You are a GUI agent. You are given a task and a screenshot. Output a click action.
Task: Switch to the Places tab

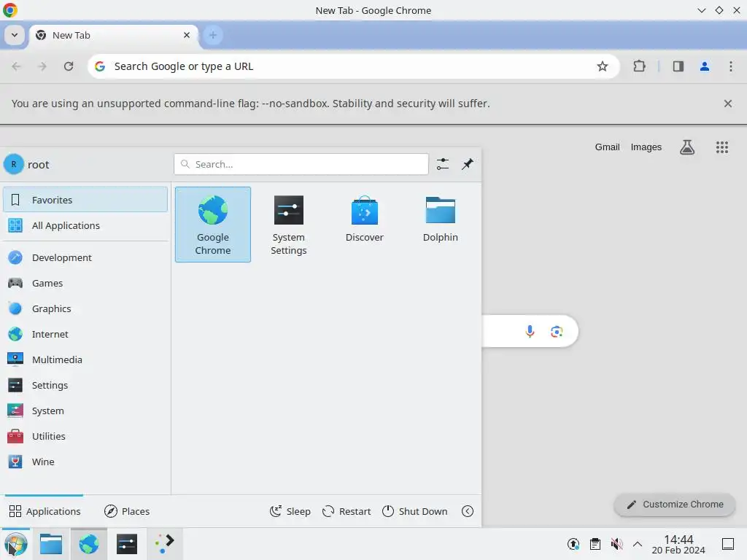tap(127, 511)
